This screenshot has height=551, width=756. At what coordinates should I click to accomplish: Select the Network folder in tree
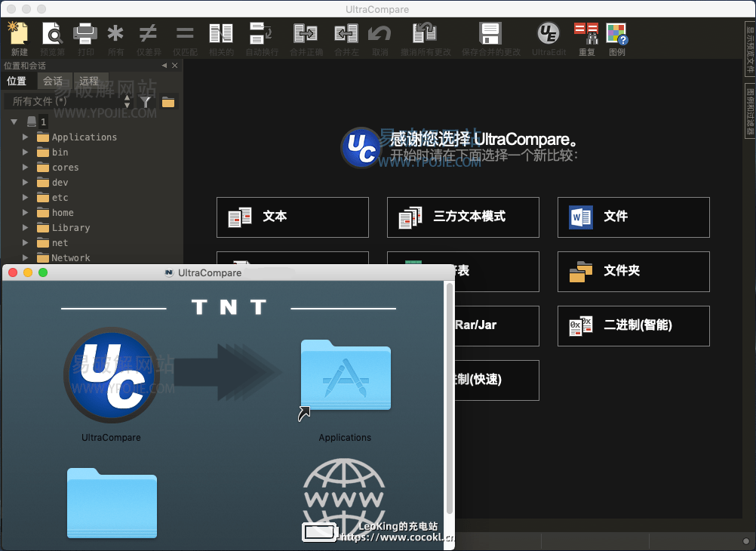[x=63, y=257]
